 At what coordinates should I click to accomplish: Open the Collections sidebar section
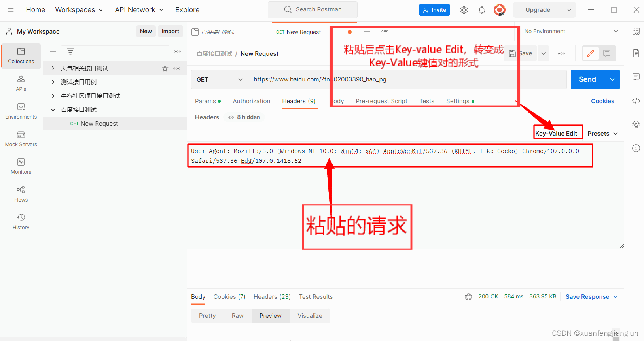pyautogui.click(x=21, y=56)
